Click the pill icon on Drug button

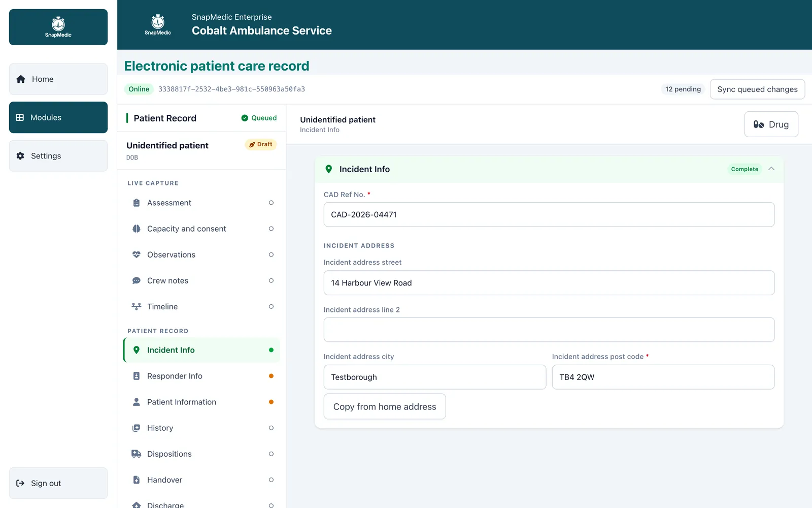759,124
